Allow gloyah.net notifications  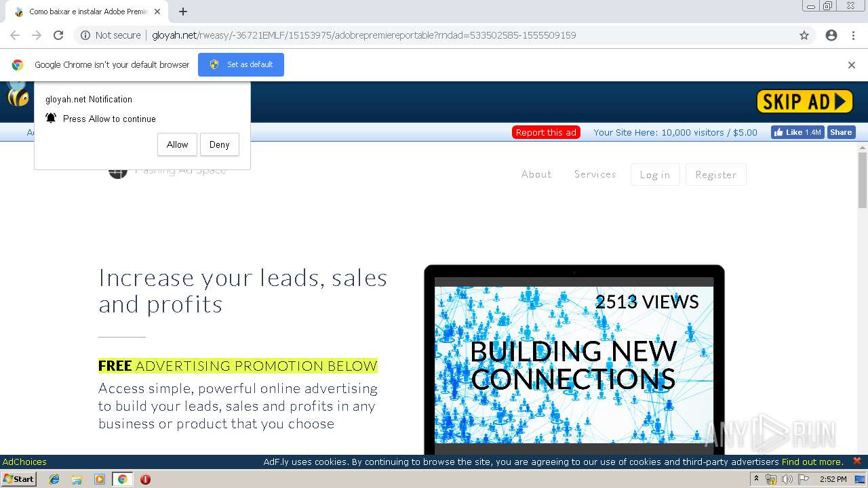tap(177, 144)
